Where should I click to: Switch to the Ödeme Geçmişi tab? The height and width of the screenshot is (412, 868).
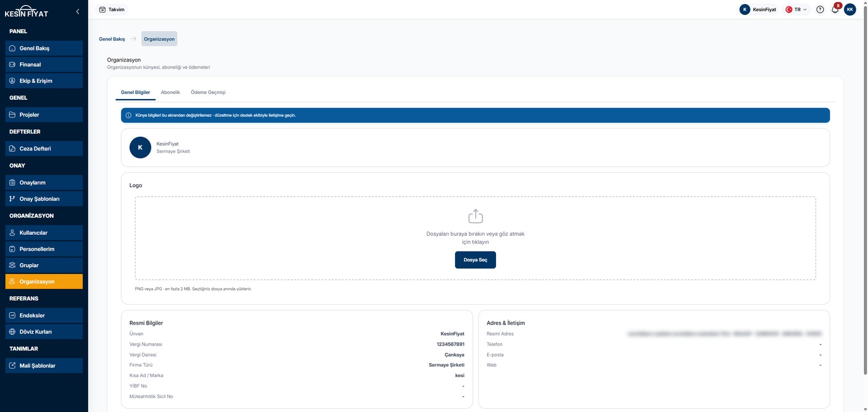208,92
